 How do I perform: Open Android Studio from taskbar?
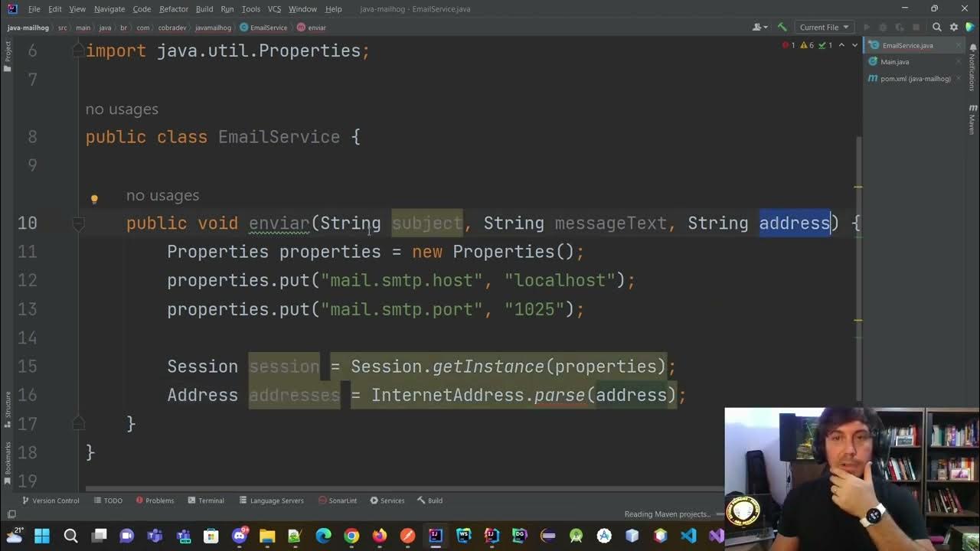576,536
